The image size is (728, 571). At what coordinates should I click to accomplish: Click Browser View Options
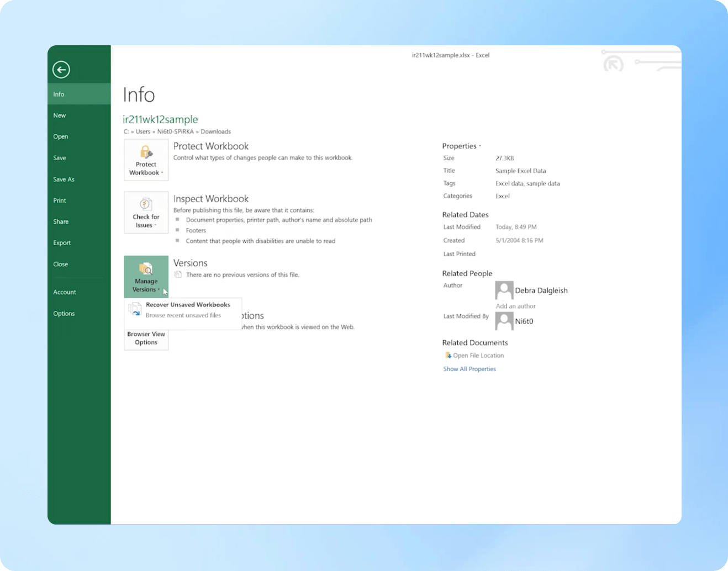click(145, 337)
